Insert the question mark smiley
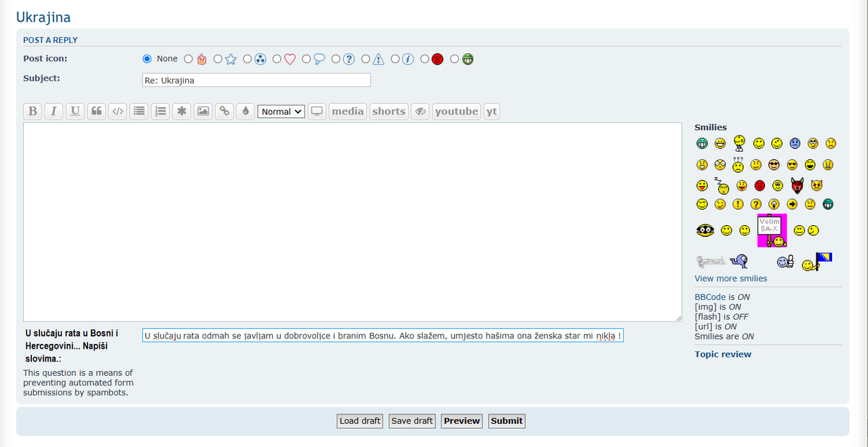This screenshot has height=447, width=868. pyautogui.click(x=755, y=204)
